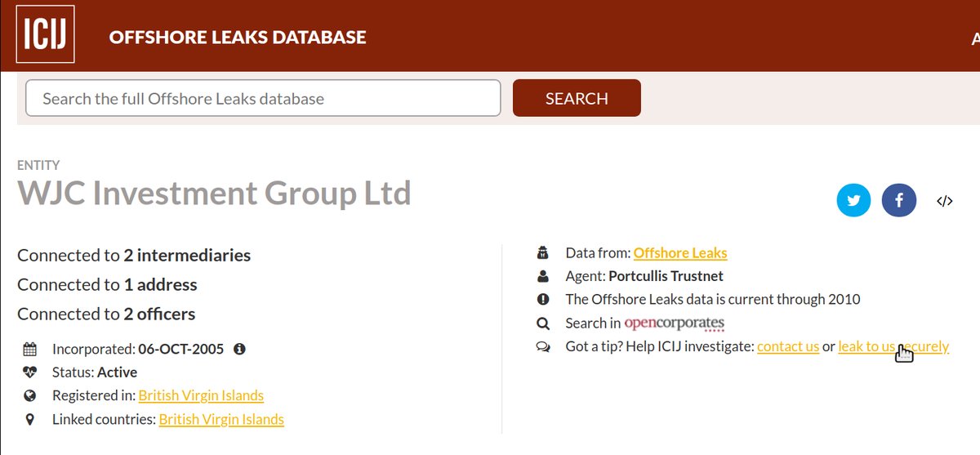
Task: Share the entity on Twitter
Action: (853, 201)
